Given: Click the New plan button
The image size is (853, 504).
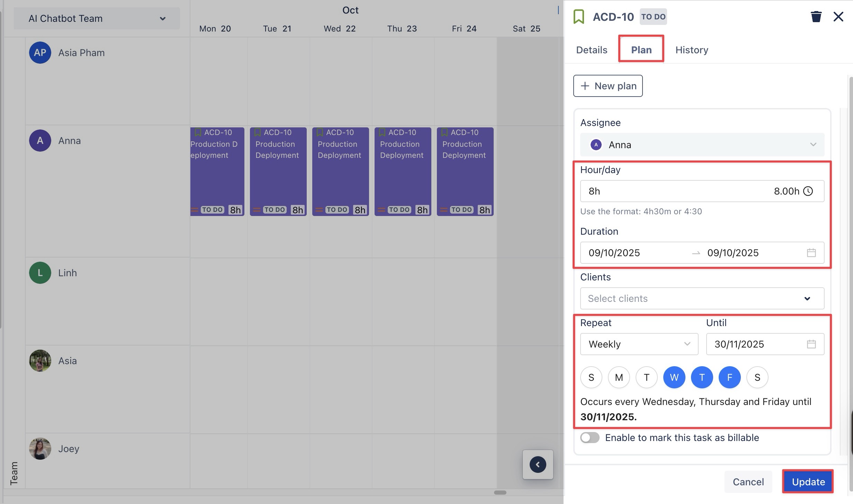Looking at the screenshot, I should pyautogui.click(x=608, y=86).
